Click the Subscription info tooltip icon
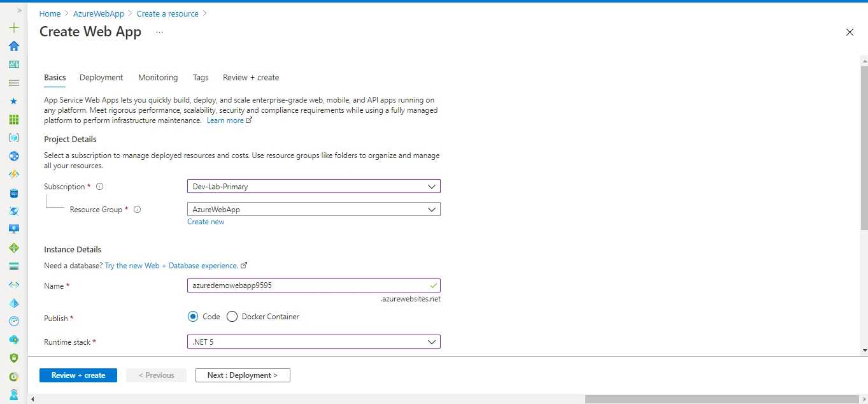Viewport: 868px width, 404px height. click(99, 186)
